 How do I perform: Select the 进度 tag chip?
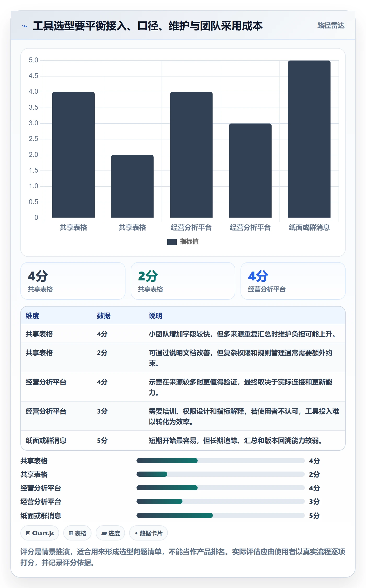(x=110, y=533)
